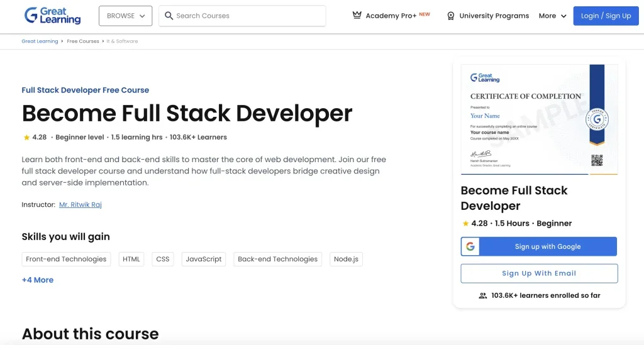Click the rating star icon beside 4.28
This screenshot has height=345, width=644.
(x=26, y=138)
